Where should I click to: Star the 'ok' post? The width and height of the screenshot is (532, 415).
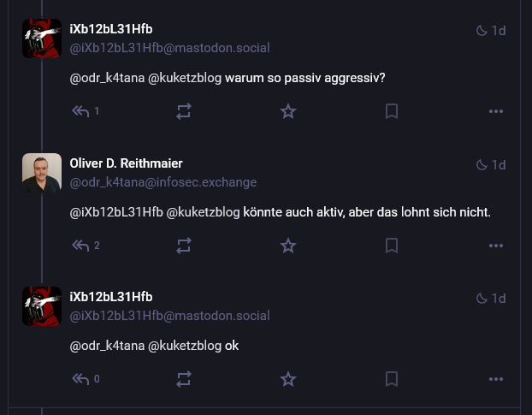click(x=288, y=379)
